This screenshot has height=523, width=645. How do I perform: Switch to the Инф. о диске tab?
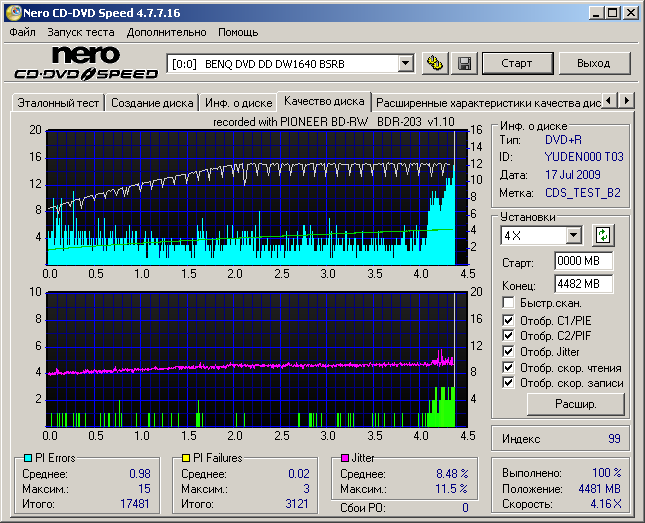[x=238, y=102]
